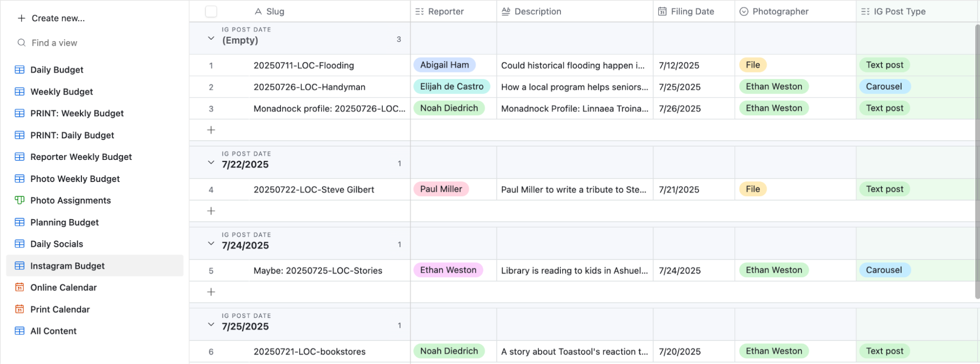Add a record under the 7/22/2025 group
This screenshot has height=364, width=980.
pos(211,211)
